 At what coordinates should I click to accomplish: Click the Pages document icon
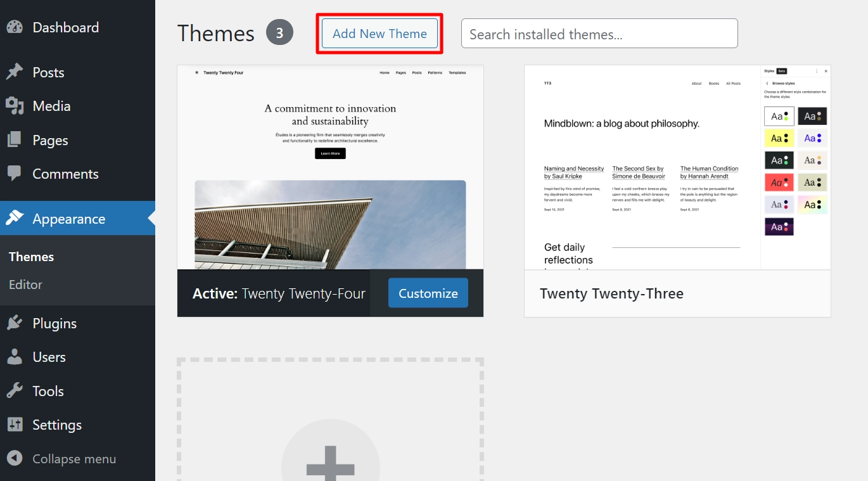pos(15,140)
